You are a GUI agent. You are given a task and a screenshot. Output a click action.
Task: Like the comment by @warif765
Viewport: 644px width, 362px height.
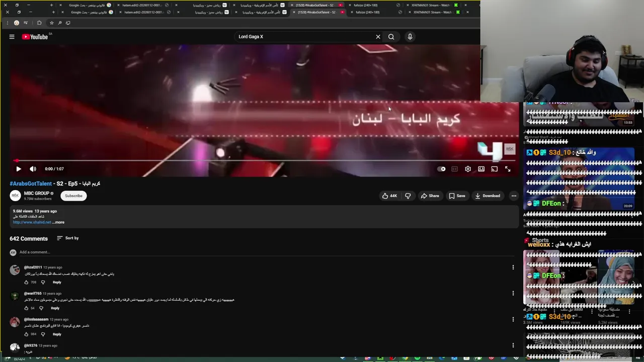pyautogui.click(x=26, y=308)
